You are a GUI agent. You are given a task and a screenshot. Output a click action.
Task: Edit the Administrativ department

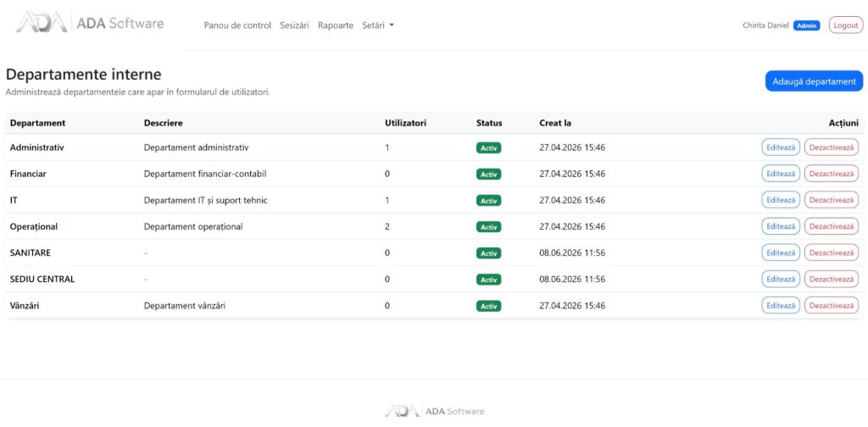coord(781,147)
